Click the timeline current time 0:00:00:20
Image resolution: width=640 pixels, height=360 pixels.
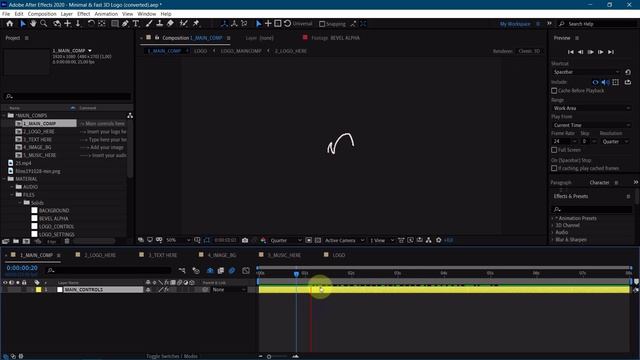click(22, 268)
